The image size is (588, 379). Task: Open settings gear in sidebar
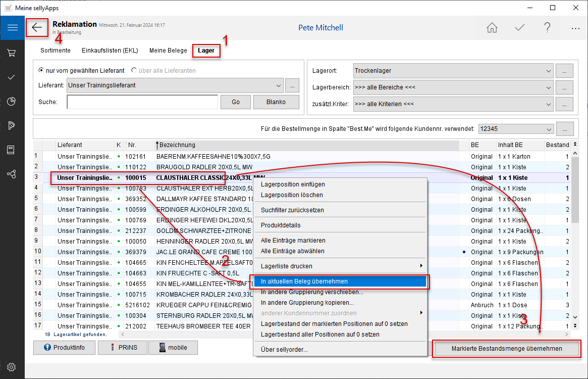pos(12,367)
